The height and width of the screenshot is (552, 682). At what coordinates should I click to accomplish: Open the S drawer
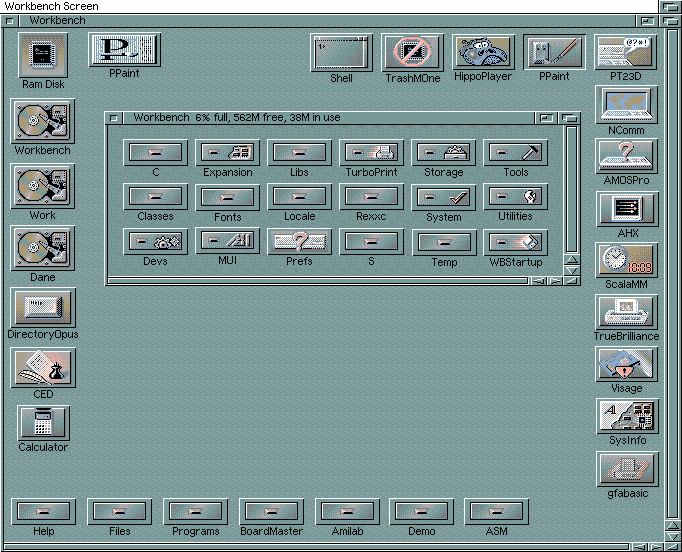[371, 241]
